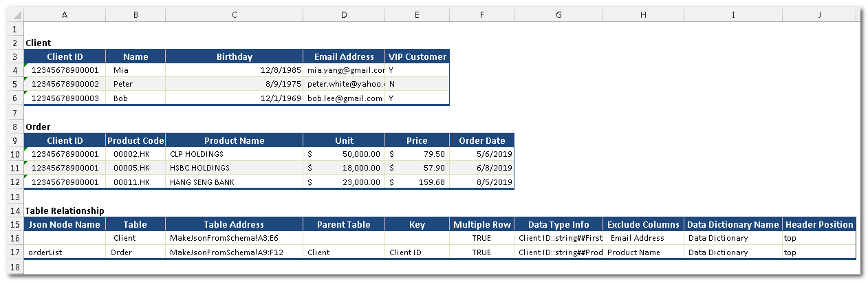Click the Birthday header cell
The width and height of the screenshot is (868, 282).
(234, 57)
